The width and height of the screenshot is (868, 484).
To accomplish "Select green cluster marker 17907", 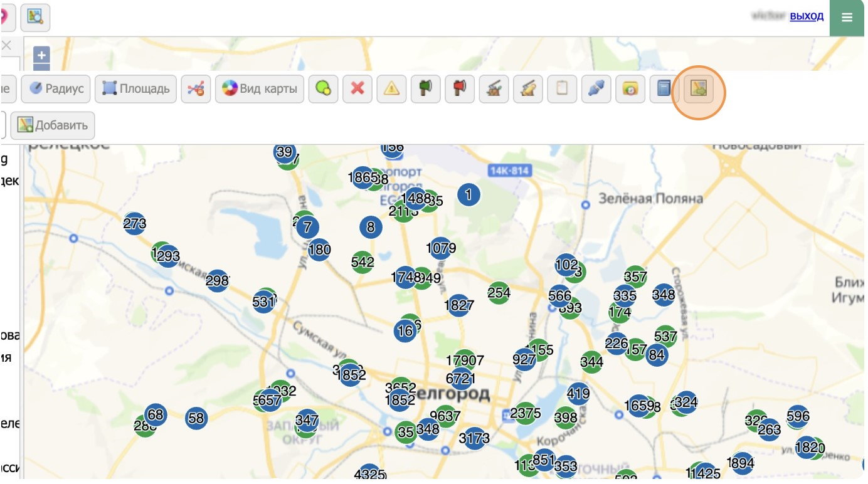I will (x=465, y=360).
